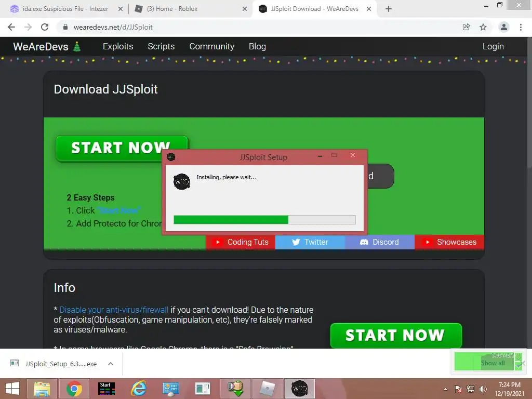Open Control Panel taskbar icon

(x=170, y=389)
